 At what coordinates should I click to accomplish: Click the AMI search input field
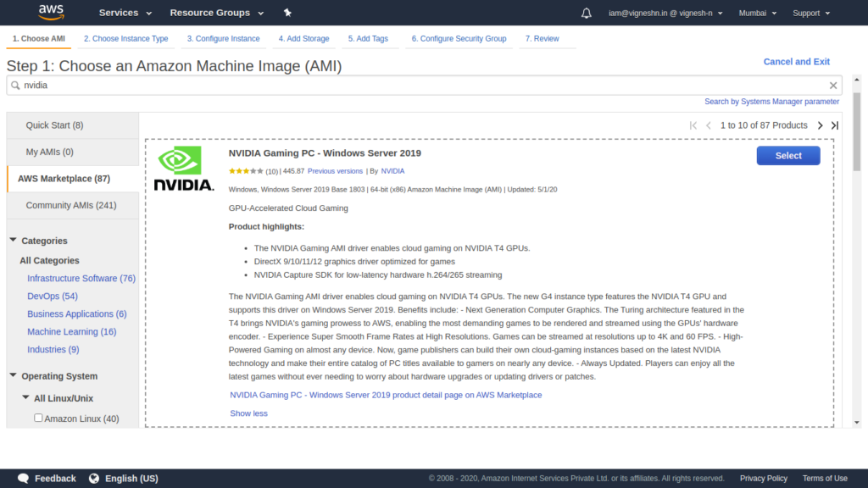(424, 86)
